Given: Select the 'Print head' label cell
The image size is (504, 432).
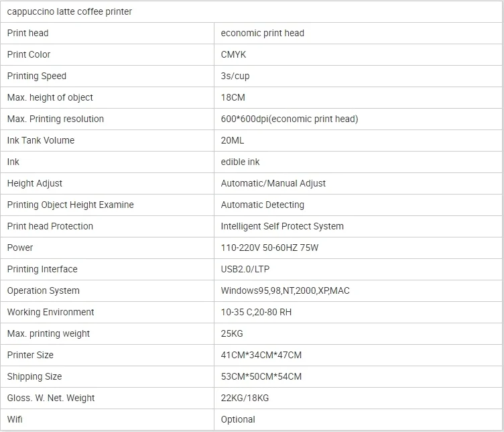Looking at the screenshot, I should tap(28, 33).
